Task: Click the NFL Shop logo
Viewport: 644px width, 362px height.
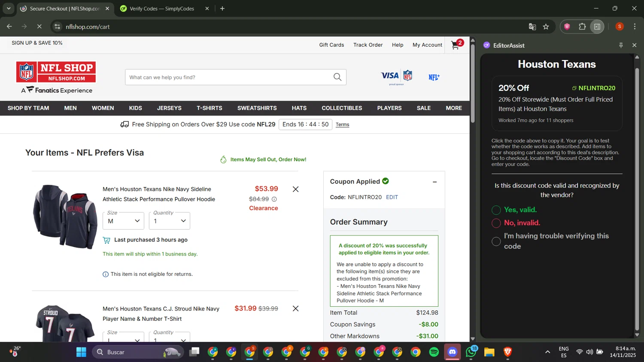Action: (56, 72)
